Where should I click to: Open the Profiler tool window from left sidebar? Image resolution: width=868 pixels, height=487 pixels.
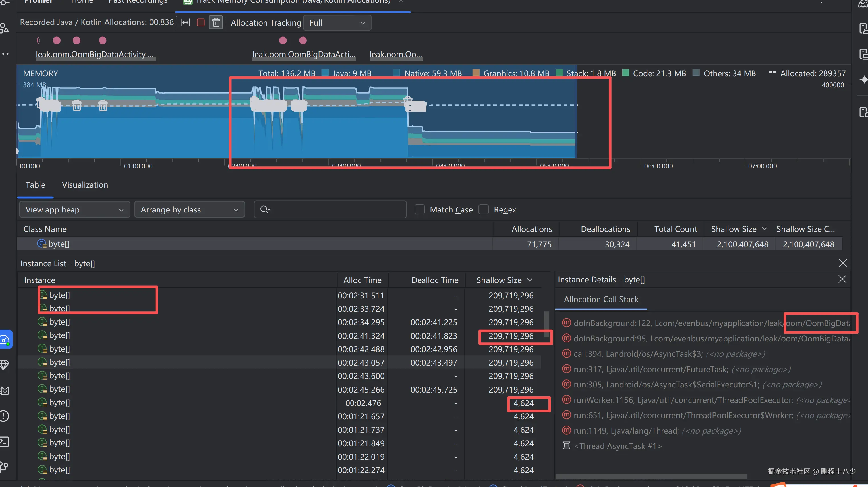[x=6, y=339]
